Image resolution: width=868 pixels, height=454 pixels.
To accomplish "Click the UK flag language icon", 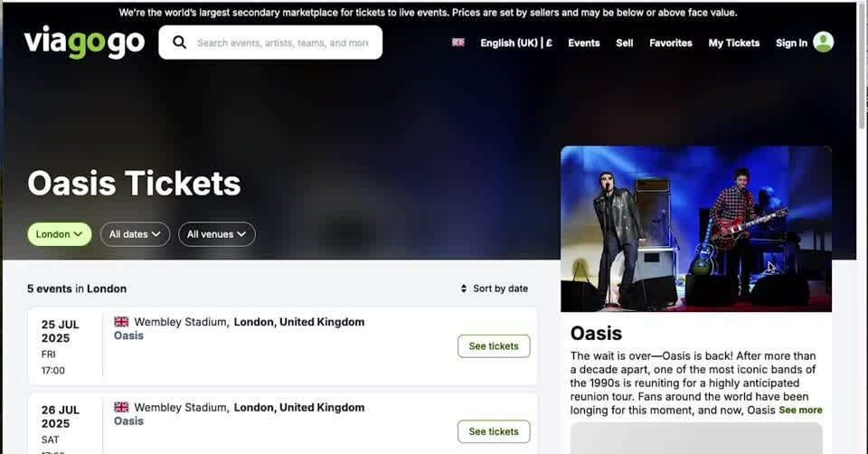I will click(458, 43).
